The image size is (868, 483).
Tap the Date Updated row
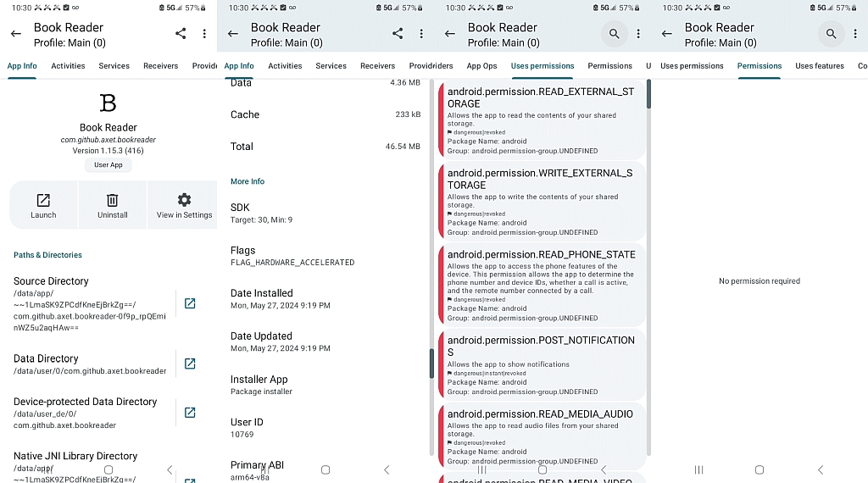click(325, 342)
